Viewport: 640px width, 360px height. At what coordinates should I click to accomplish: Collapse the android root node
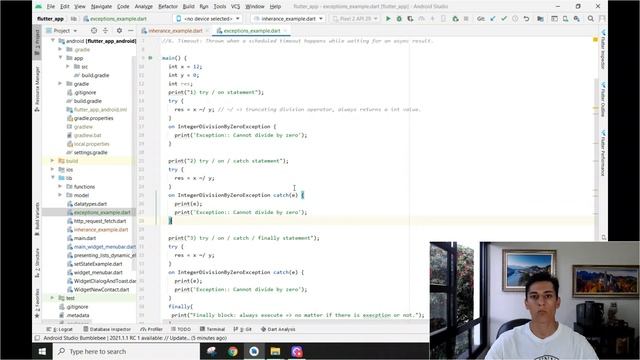(x=53, y=41)
